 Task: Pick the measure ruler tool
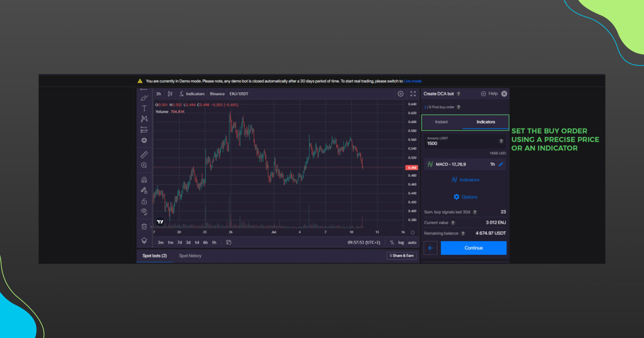point(144,155)
